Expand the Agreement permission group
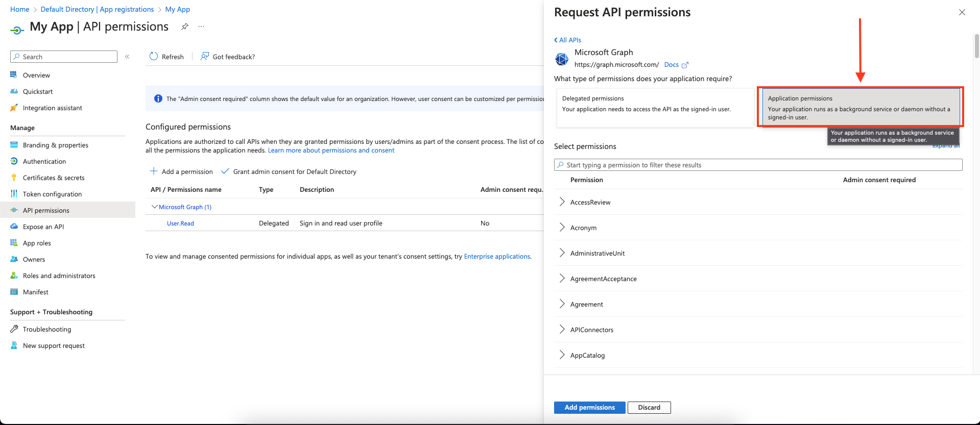 pos(562,304)
